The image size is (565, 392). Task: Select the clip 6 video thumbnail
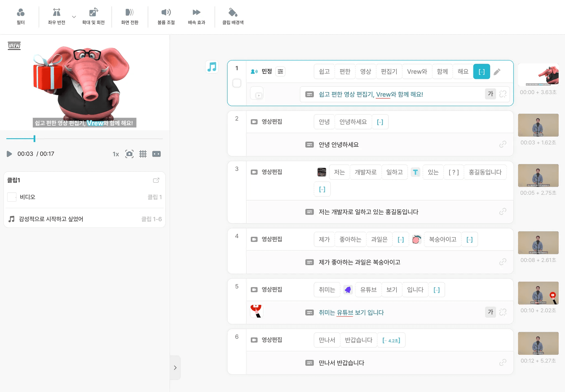click(538, 343)
